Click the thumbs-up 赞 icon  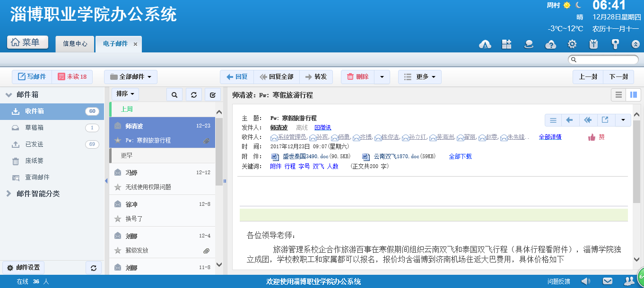tap(592, 137)
